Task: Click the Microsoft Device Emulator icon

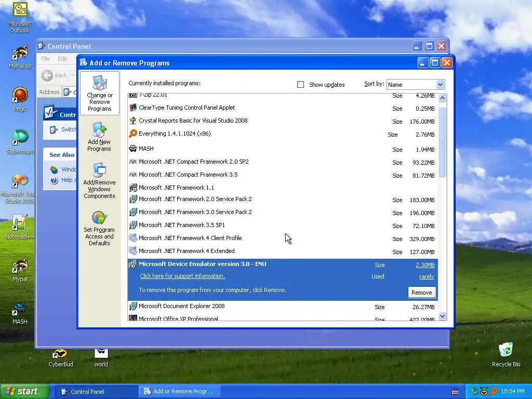Action: point(133,264)
